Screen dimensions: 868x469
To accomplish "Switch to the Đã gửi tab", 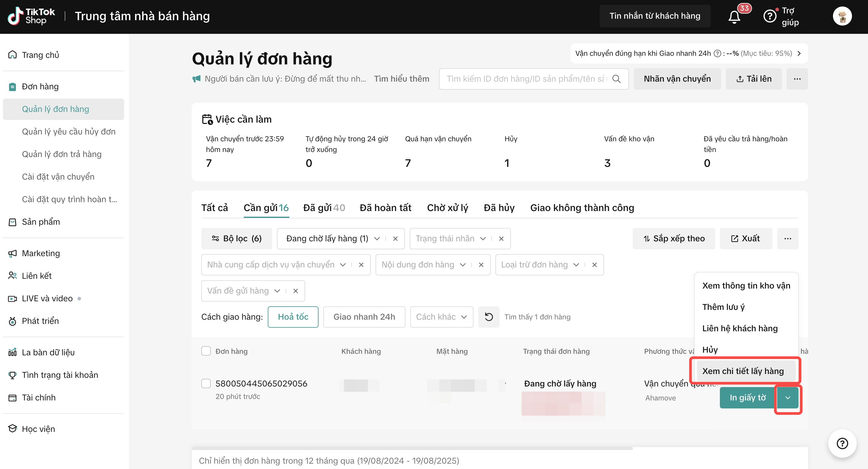I will [x=324, y=208].
